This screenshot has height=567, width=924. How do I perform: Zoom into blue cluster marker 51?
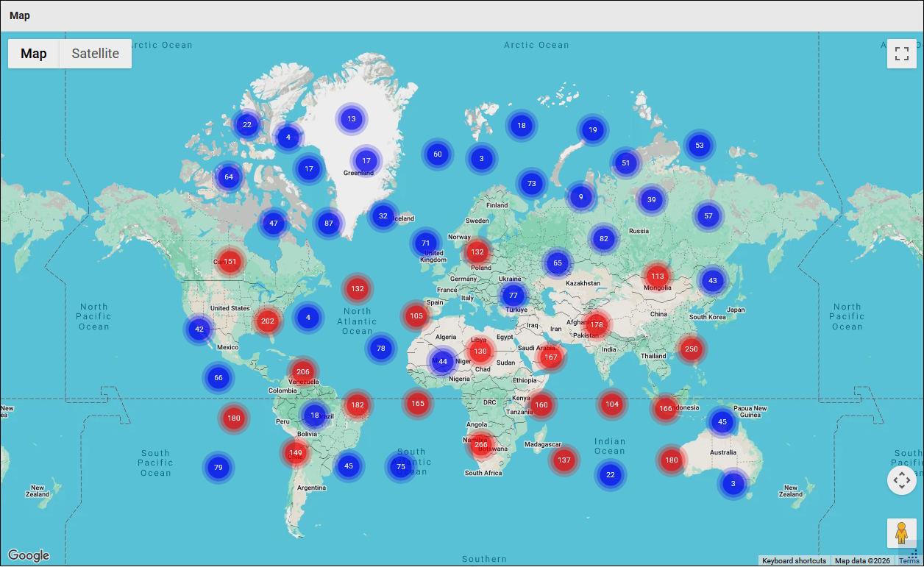click(626, 163)
